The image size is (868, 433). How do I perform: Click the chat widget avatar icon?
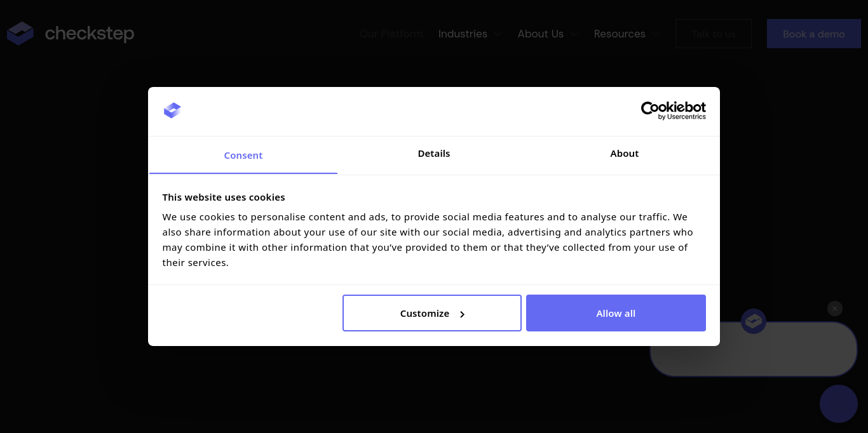pos(754,321)
